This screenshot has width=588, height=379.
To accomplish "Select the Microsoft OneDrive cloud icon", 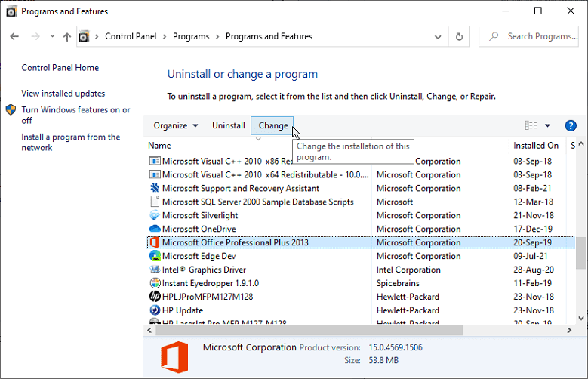I will tap(155, 229).
